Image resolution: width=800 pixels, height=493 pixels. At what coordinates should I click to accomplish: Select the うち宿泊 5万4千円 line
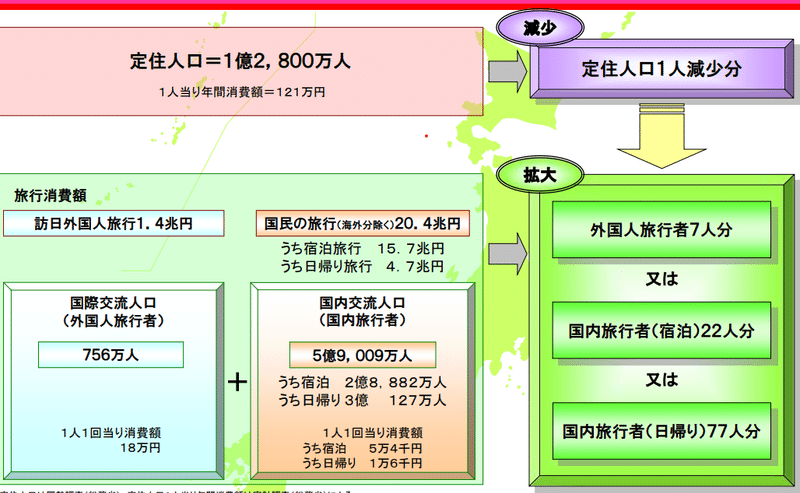[x=362, y=449]
